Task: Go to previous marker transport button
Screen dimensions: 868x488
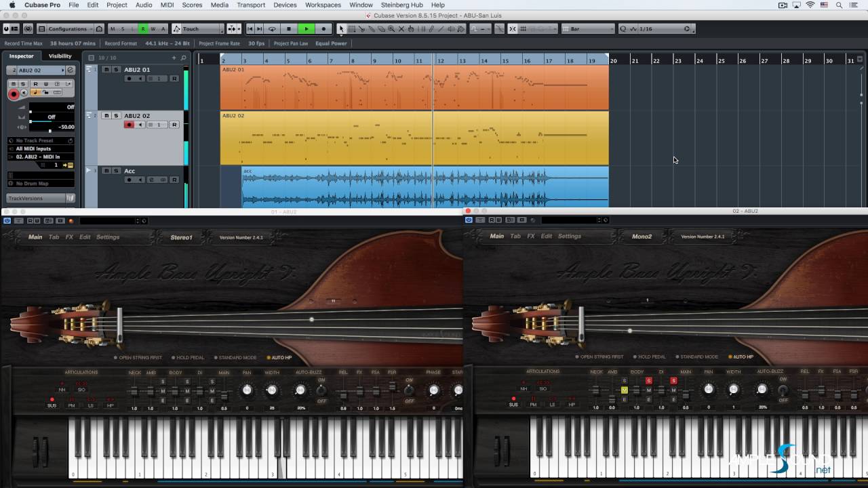Action: click(x=250, y=29)
